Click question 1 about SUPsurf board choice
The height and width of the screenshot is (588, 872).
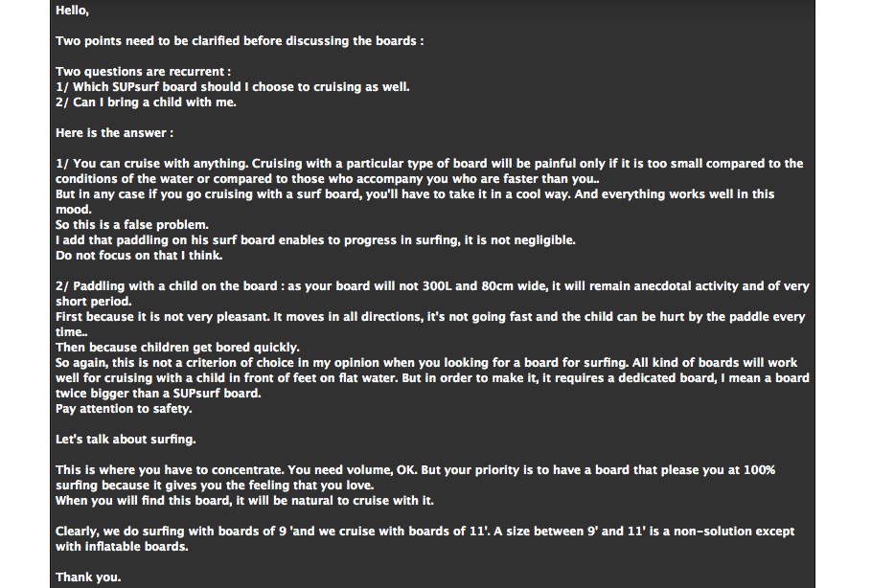(233, 87)
